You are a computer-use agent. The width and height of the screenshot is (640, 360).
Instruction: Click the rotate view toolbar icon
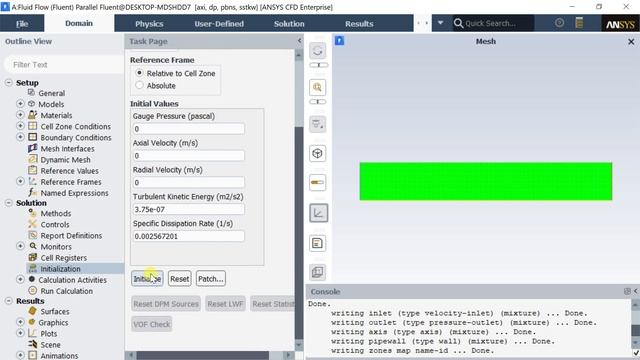coord(318,51)
